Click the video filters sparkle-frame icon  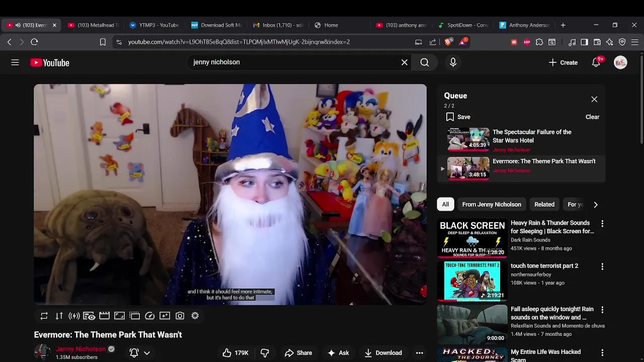tap(165, 316)
